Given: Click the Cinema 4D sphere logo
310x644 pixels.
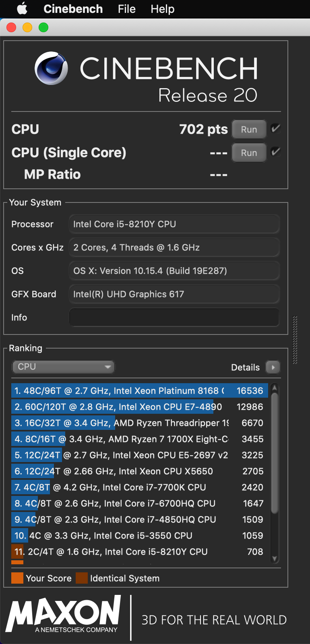Looking at the screenshot, I should [x=51, y=68].
